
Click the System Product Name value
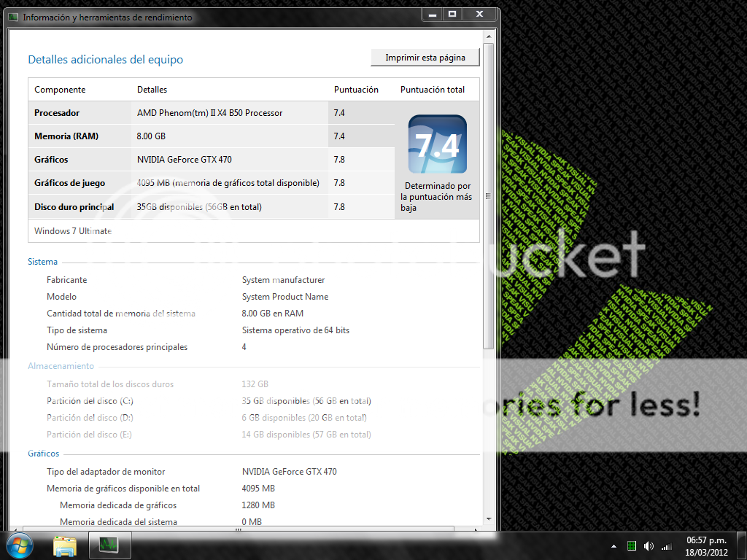(285, 297)
